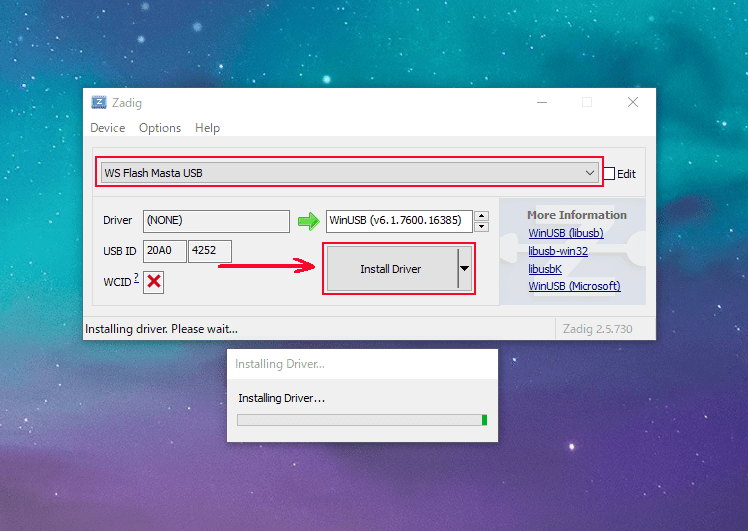Click the WinUSB (v6.1.7600.16385) target driver field

point(399,221)
